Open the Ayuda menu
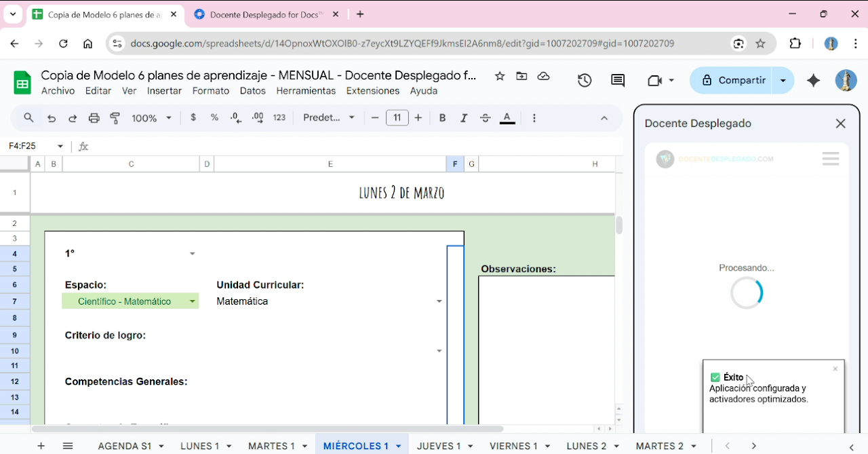Viewport: 868px width, 454px height. (424, 91)
